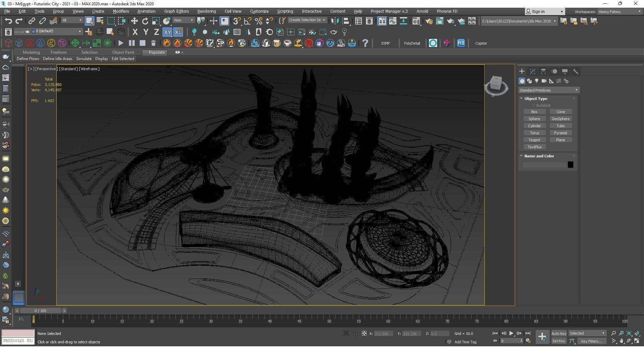Click the Teapot primitive button
Screen dimensions: 644x349
(x=534, y=140)
